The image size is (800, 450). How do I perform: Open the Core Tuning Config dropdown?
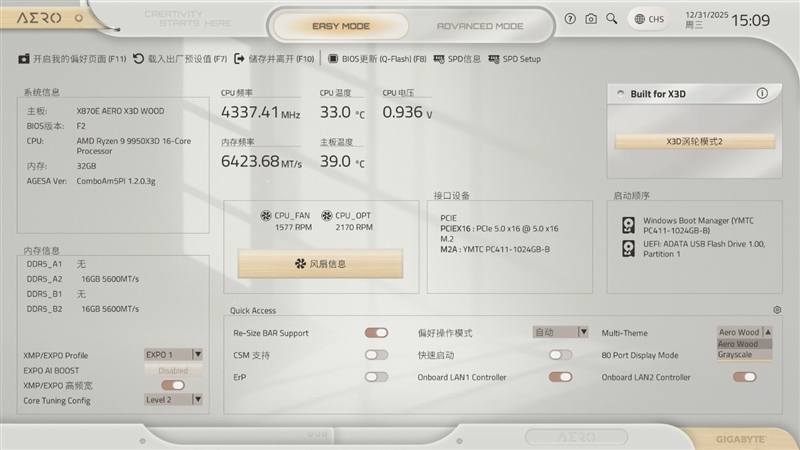point(173,399)
